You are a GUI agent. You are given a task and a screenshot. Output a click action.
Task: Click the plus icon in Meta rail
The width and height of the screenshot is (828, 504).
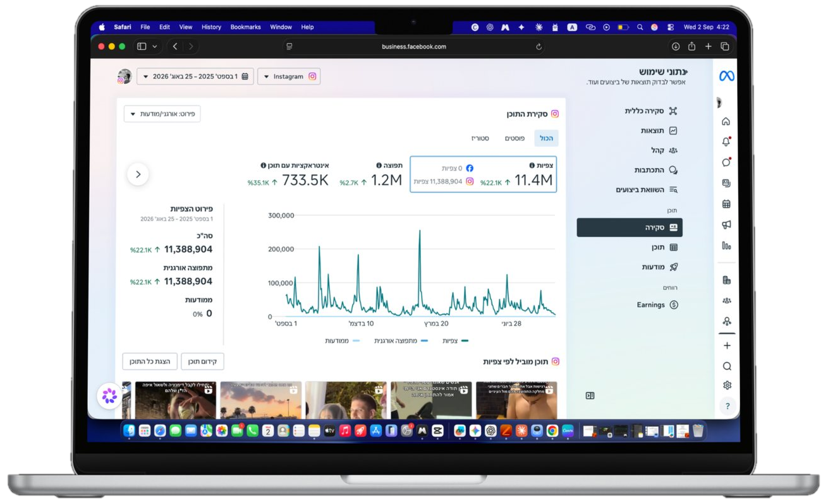point(727,345)
